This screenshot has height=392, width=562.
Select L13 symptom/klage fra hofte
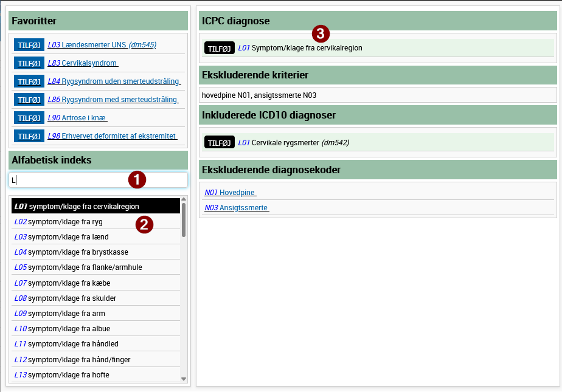click(62, 375)
